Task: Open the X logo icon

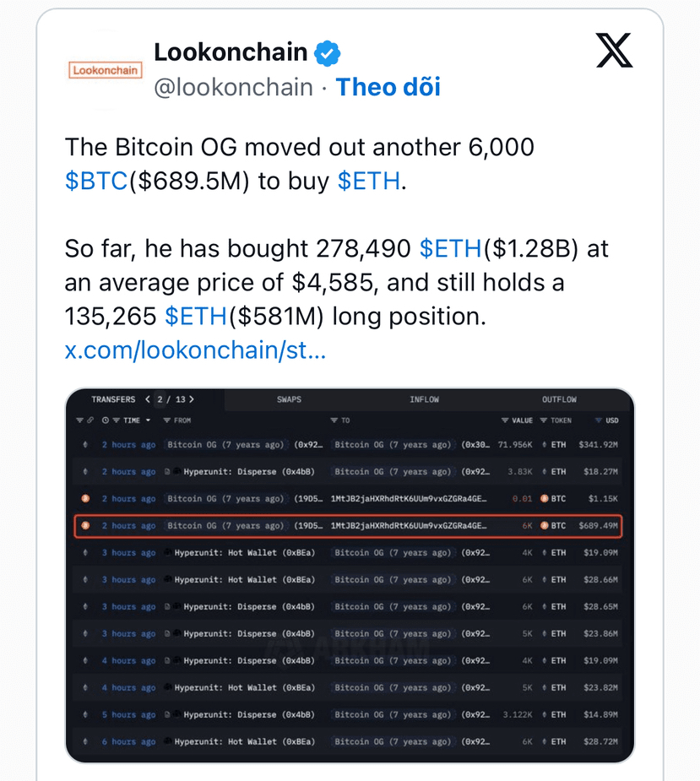Action: click(x=615, y=51)
